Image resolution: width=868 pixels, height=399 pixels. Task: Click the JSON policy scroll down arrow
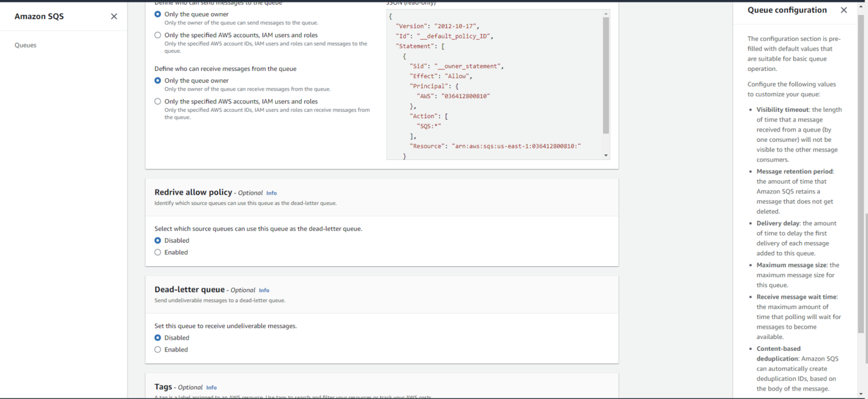click(606, 156)
